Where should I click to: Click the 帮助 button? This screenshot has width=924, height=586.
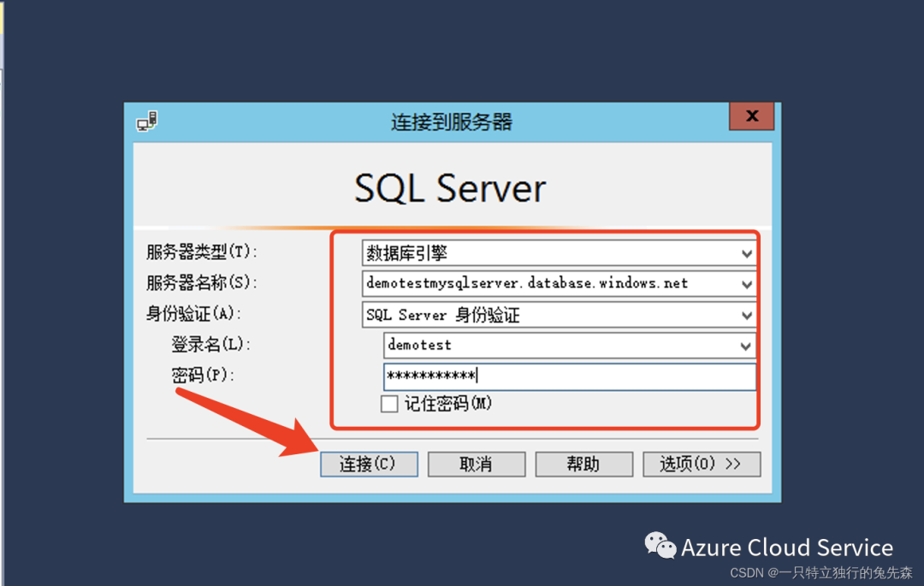pyautogui.click(x=584, y=464)
